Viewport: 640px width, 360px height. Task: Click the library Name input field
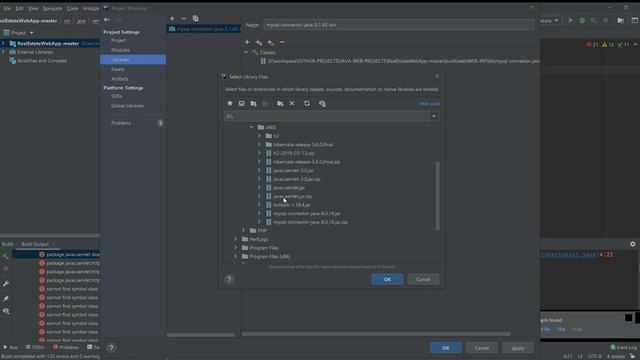[399, 25]
